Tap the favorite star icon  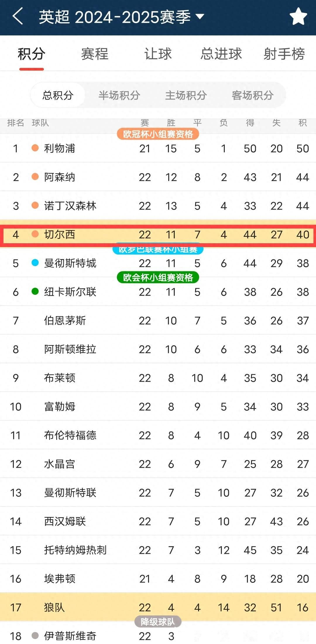pos(298,17)
